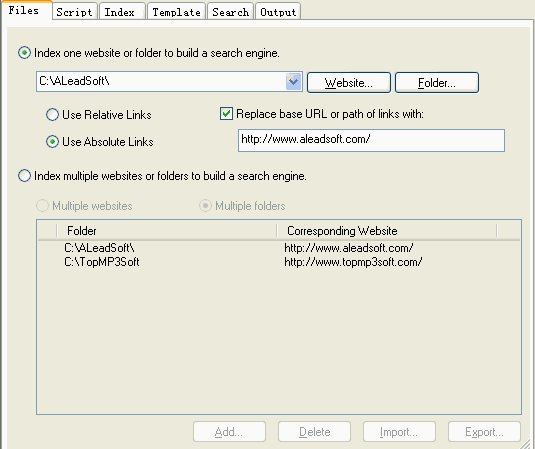Screen dimensions: 535x449
Task: Choose Use Relative Links option
Action: (52, 115)
